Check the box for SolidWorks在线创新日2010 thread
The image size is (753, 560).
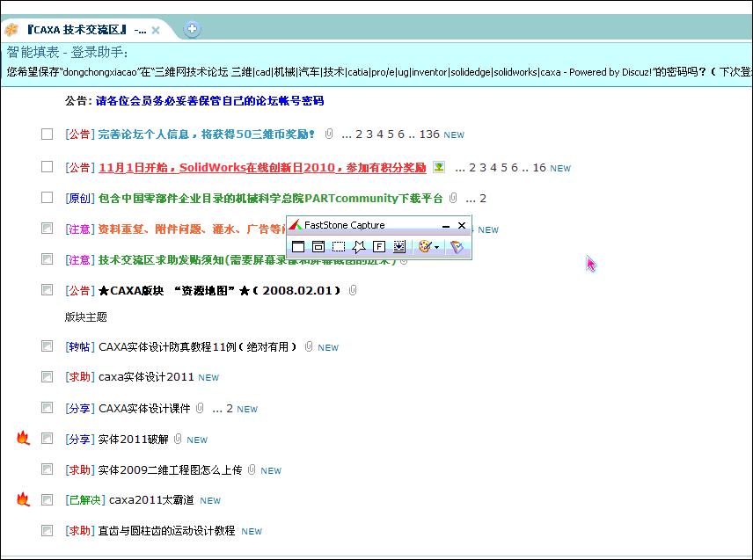pos(48,166)
